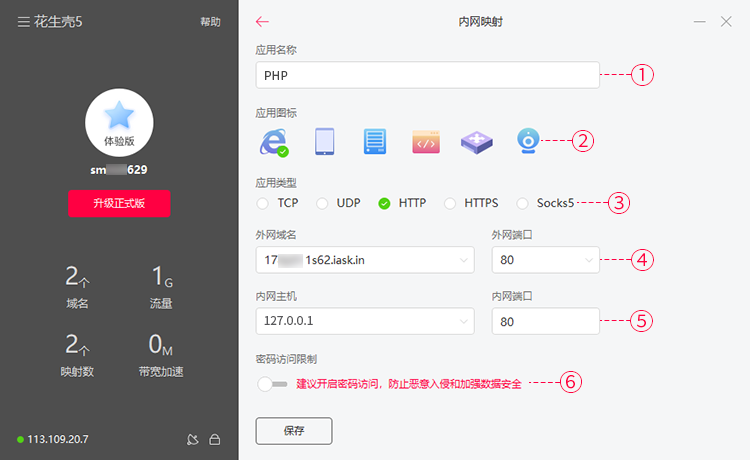Open the 帮助 help menu
The image size is (750, 460).
point(210,22)
